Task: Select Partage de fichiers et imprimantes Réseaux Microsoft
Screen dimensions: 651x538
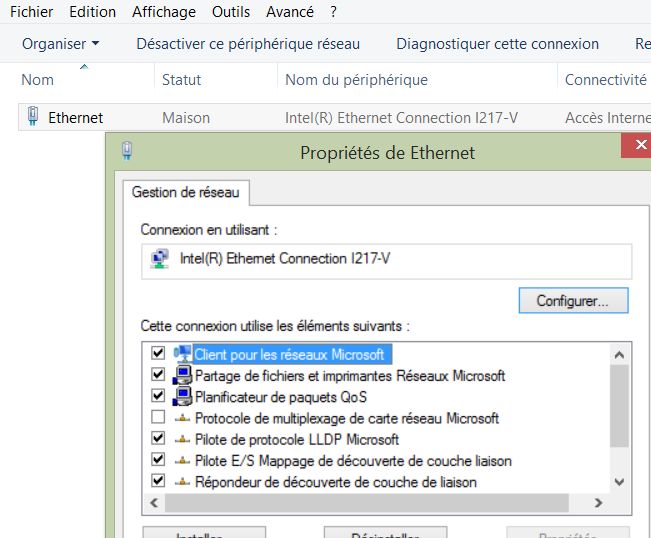Action: coord(350,376)
